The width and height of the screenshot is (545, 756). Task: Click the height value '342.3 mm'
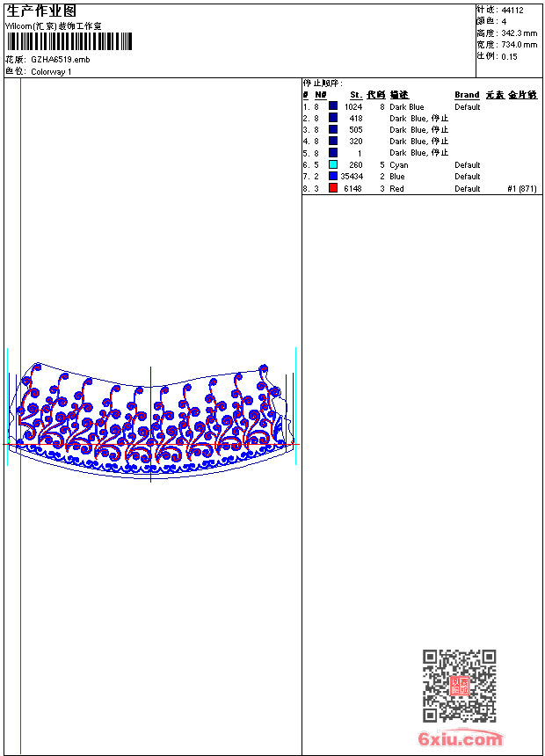click(x=519, y=33)
